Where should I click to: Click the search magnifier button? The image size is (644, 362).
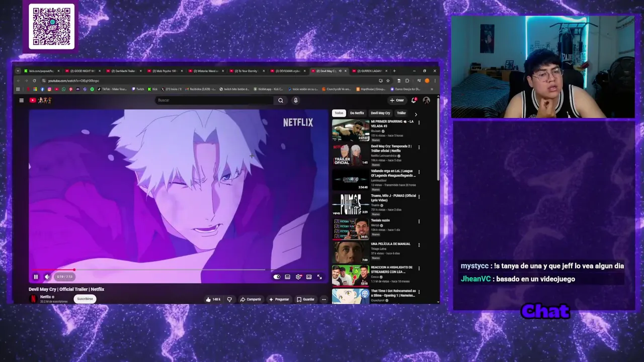(281, 100)
